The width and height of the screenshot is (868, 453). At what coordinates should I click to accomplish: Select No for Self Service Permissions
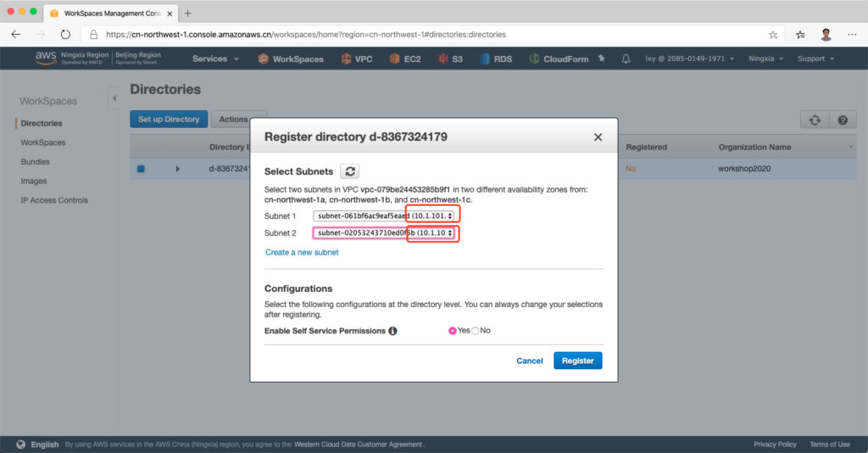(x=475, y=331)
